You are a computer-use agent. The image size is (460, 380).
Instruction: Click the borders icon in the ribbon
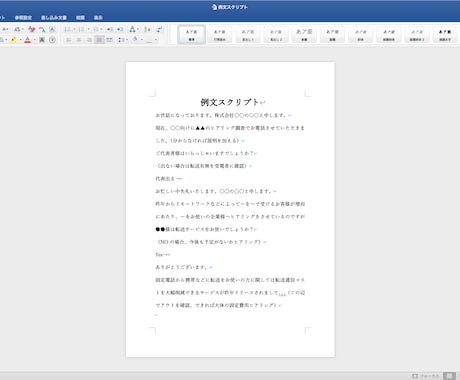pos(149,40)
